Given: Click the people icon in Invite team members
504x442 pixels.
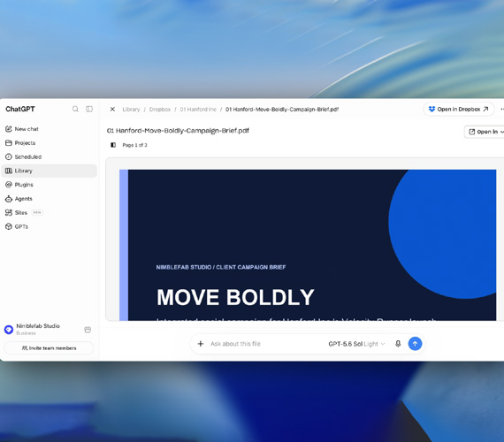Looking at the screenshot, I should pos(25,348).
